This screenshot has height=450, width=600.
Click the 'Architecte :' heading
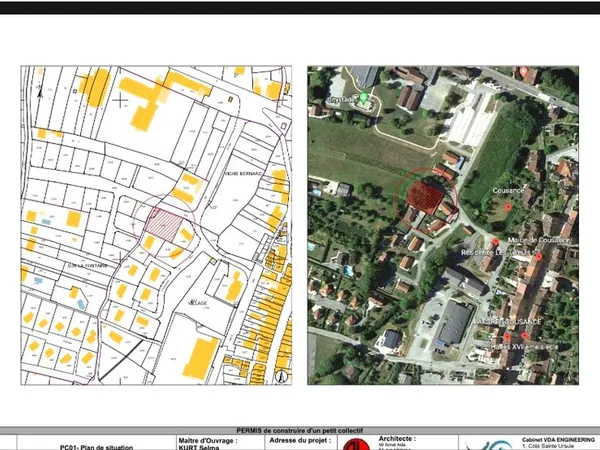[x=397, y=439]
